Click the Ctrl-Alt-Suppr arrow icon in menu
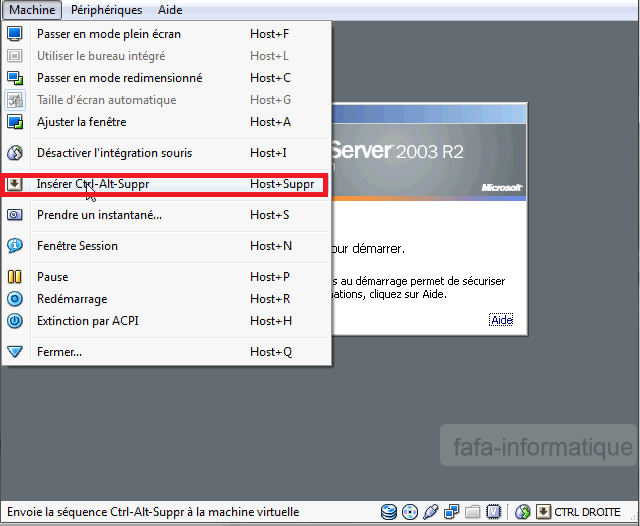640x526 pixels. tap(14, 184)
